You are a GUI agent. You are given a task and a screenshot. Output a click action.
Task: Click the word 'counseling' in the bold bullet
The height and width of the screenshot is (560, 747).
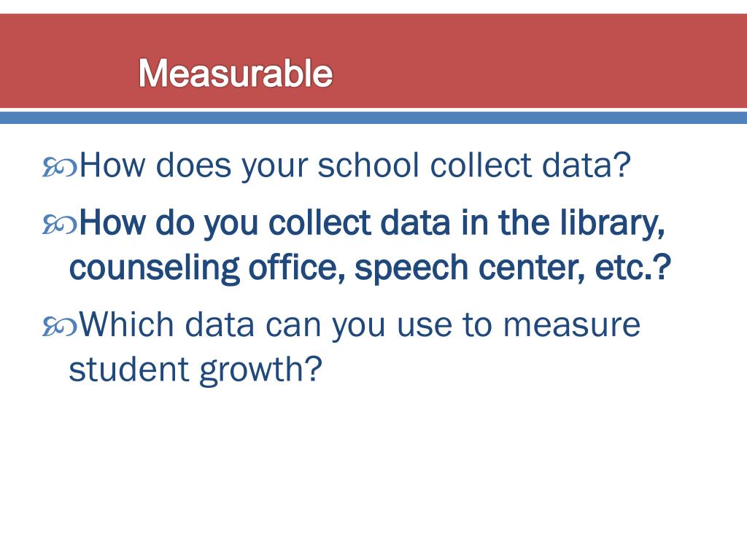tap(155, 269)
